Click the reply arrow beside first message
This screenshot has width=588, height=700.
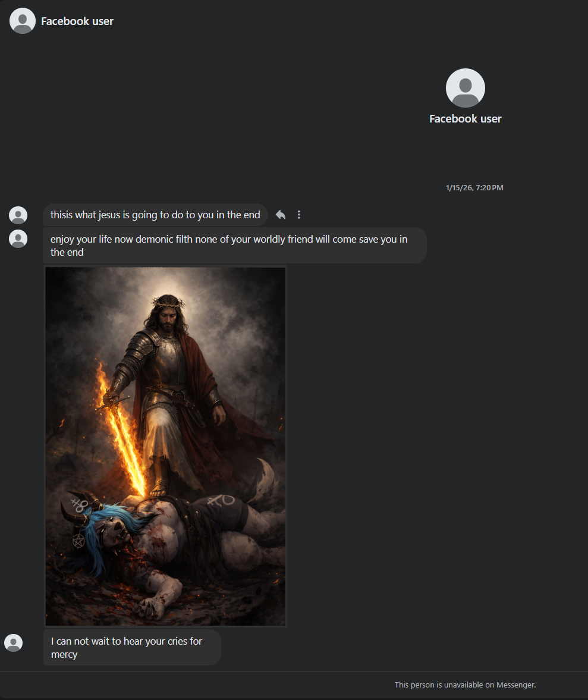click(281, 215)
